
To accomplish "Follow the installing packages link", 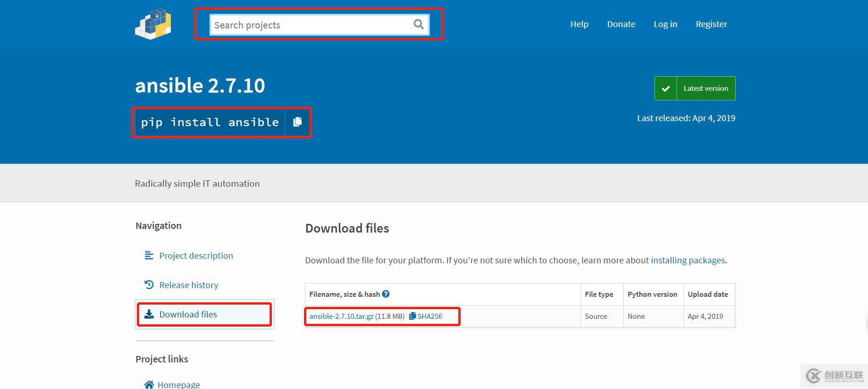I will point(688,260).
